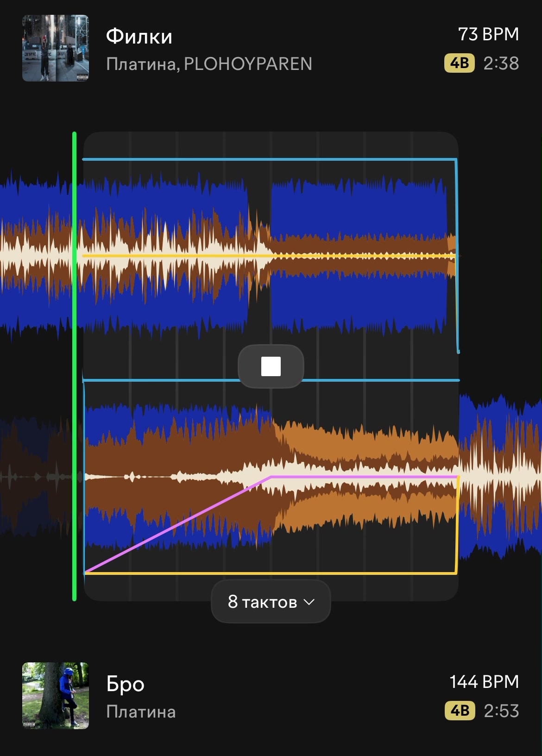This screenshot has height=756, width=542.
Task: Open the Бро track title
Action: point(125,684)
